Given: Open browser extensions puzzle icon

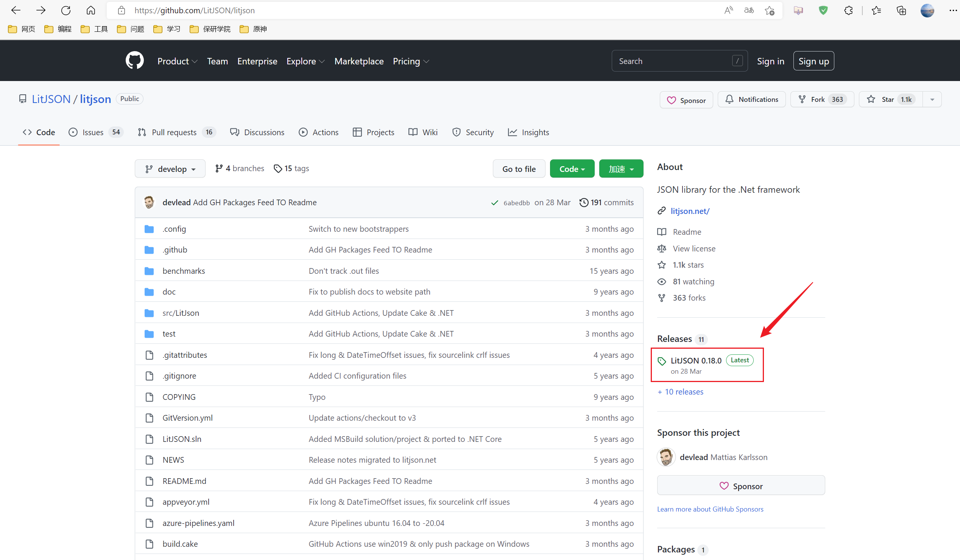Looking at the screenshot, I should coord(848,10).
